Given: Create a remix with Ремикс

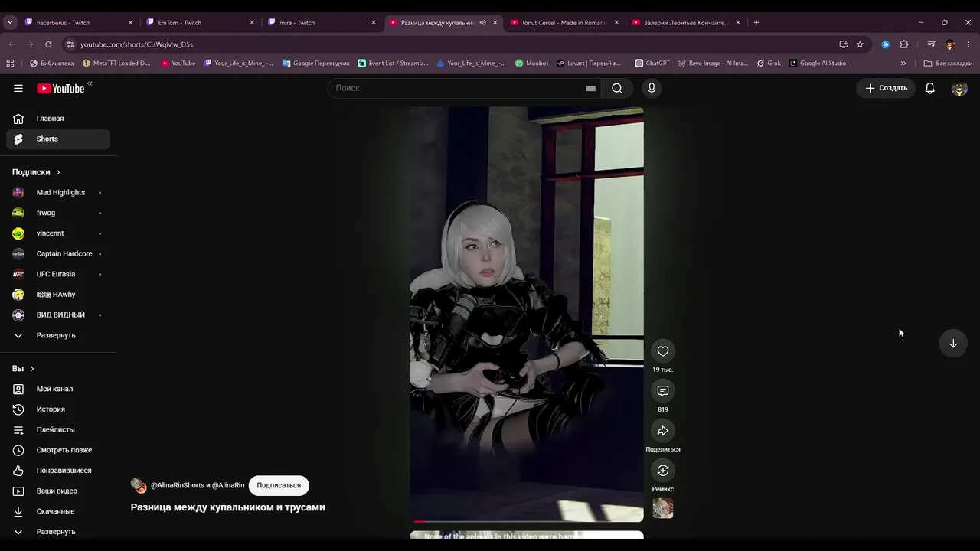Looking at the screenshot, I should point(663,471).
